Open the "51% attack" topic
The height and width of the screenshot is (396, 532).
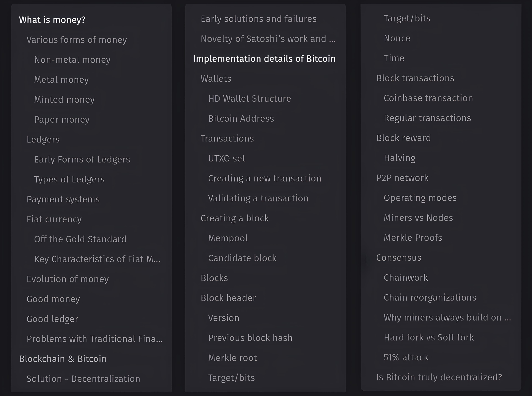406,357
